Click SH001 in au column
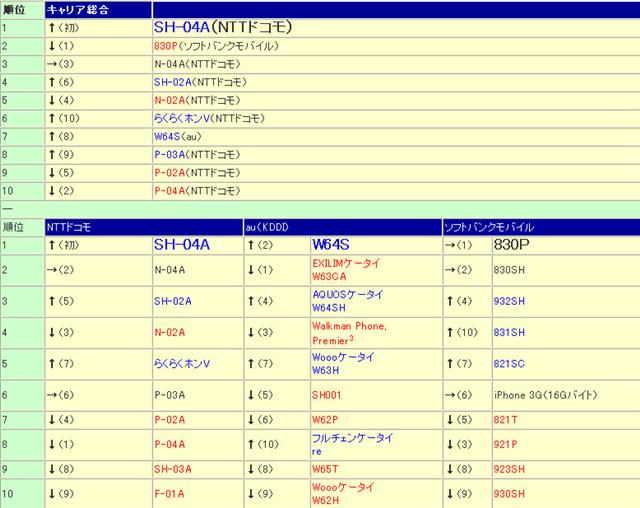The width and height of the screenshot is (640, 508). [327, 395]
